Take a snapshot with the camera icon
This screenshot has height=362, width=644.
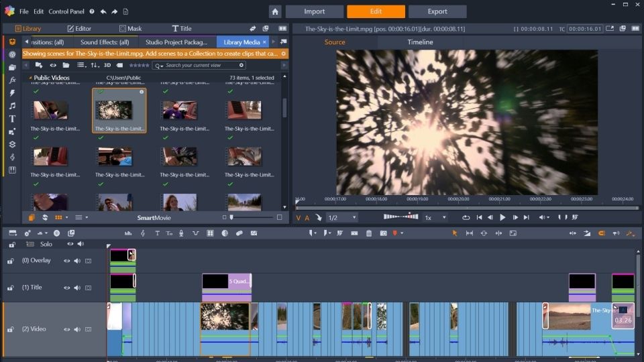click(383, 233)
